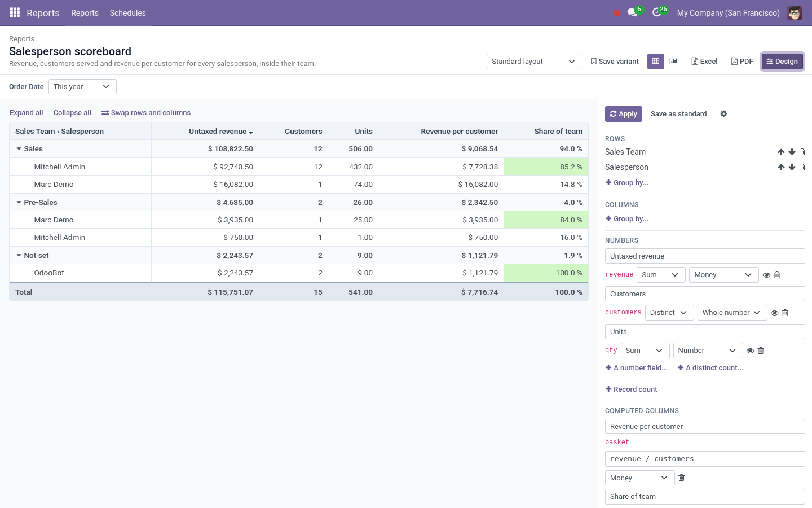Collapse the Pre-Sales group row

click(19, 203)
